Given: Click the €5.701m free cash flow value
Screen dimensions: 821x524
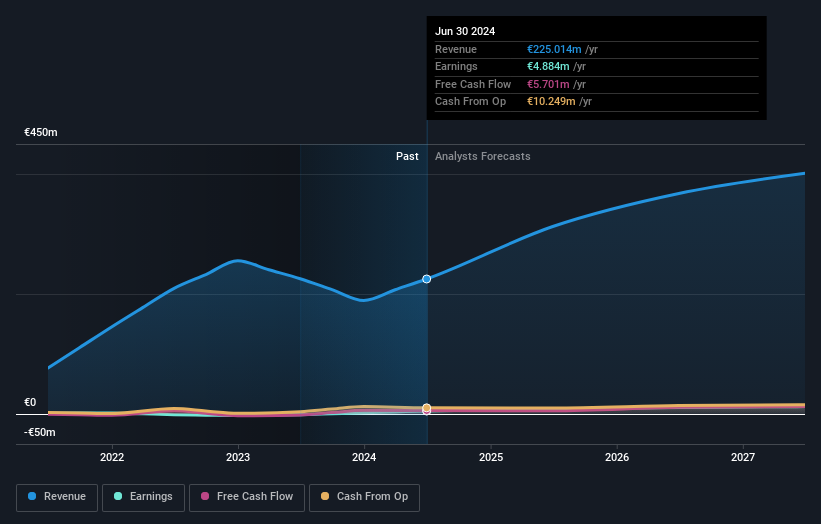Looking at the screenshot, I should (548, 84).
